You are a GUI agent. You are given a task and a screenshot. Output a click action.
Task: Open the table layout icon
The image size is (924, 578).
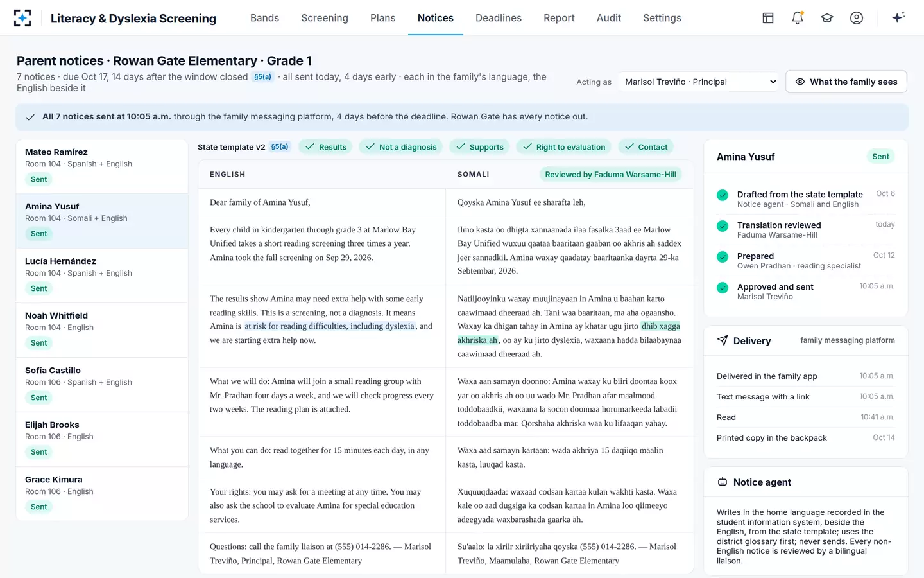[768, 18]
